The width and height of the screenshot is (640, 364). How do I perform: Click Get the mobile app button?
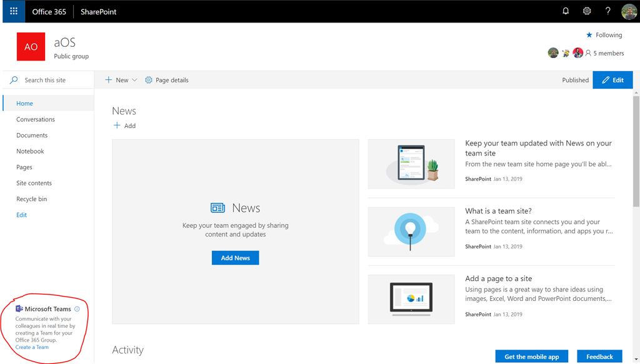[531, 357]
